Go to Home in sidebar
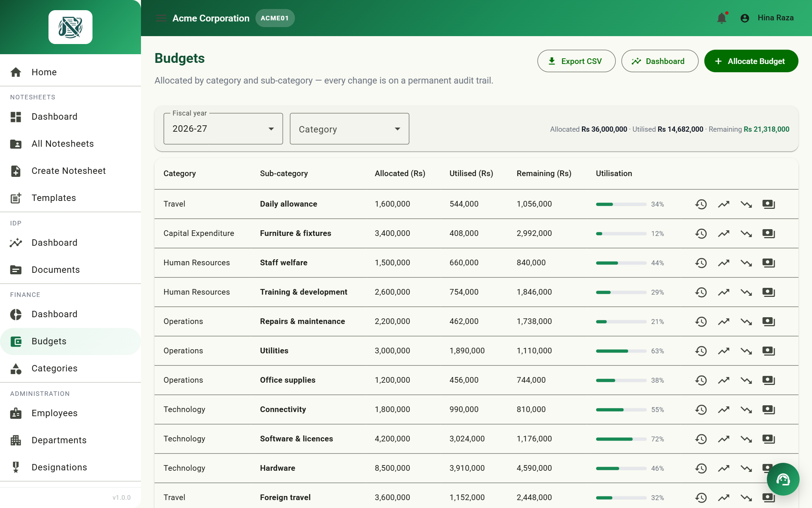Image resolution: width=812 pixels, height=508 pixels. coord(70,72)
